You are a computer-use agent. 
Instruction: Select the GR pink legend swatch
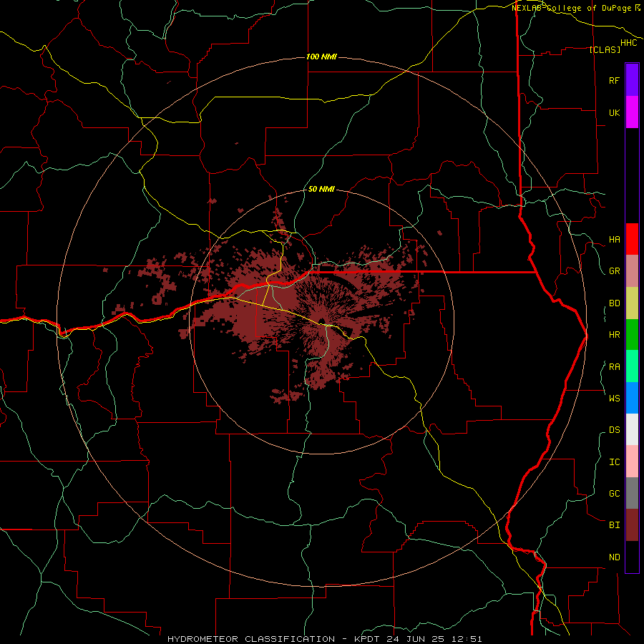pyautogui.click(x=632, y=271)
